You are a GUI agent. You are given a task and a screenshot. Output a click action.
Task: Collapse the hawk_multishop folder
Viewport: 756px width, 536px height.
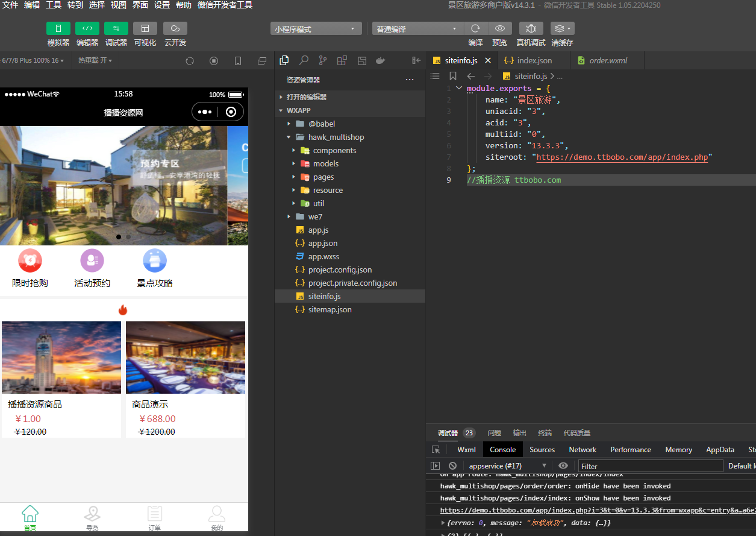point(350,137)
